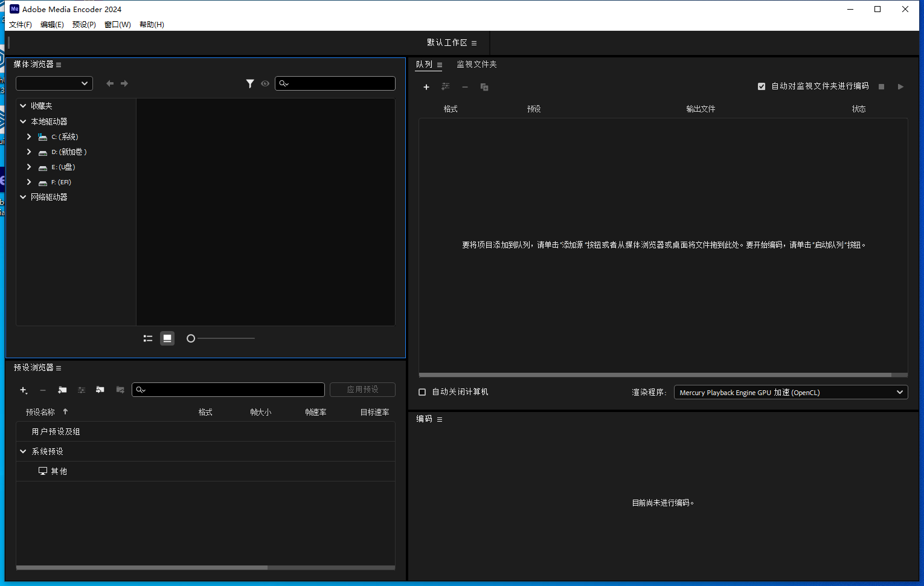
Task: Click the add output settings icon in queue
Action: pos(446,87)
